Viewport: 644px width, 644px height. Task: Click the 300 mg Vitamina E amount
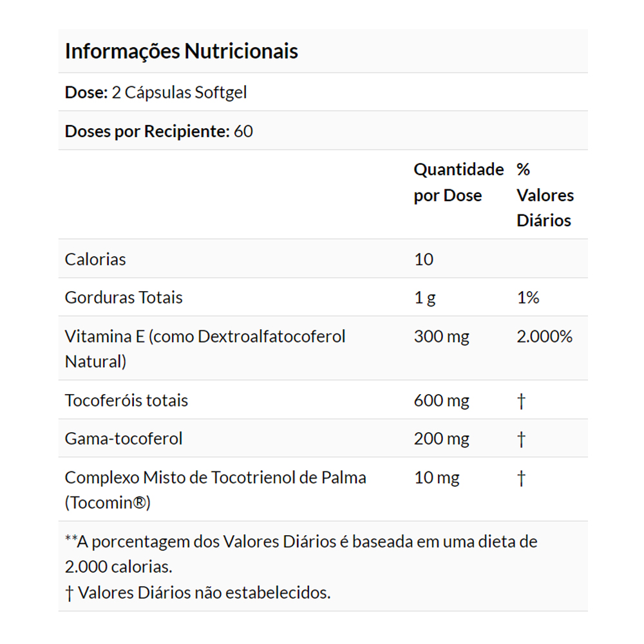(442, 336)
